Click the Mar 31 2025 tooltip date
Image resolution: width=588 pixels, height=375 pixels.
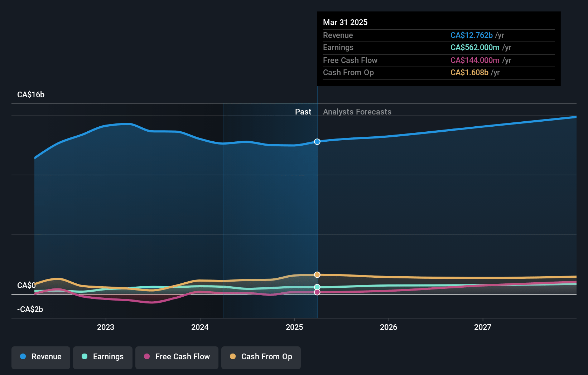coord(345,22)
